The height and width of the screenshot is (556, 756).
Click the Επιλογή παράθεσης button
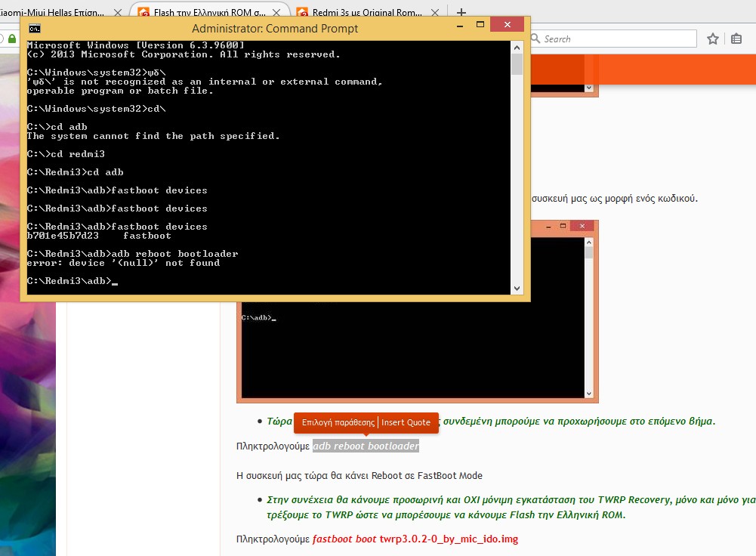(x=338, y=422)
